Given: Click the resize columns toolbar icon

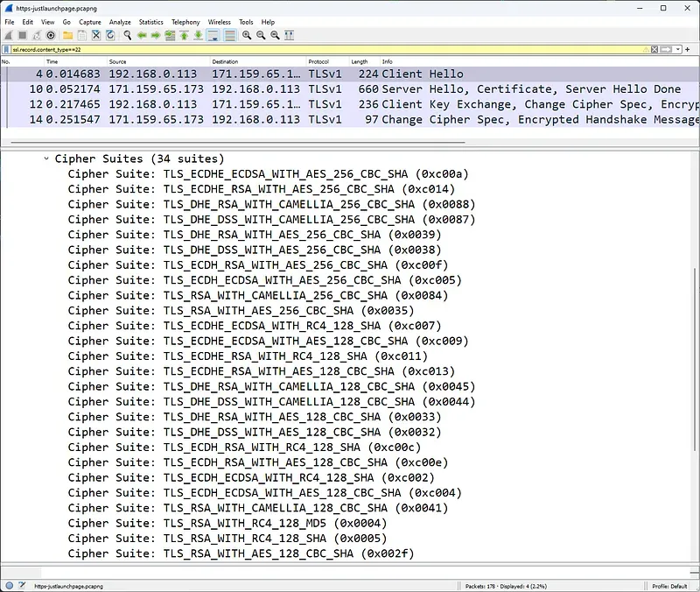Looking at the screenshot, I should [290, 35].
